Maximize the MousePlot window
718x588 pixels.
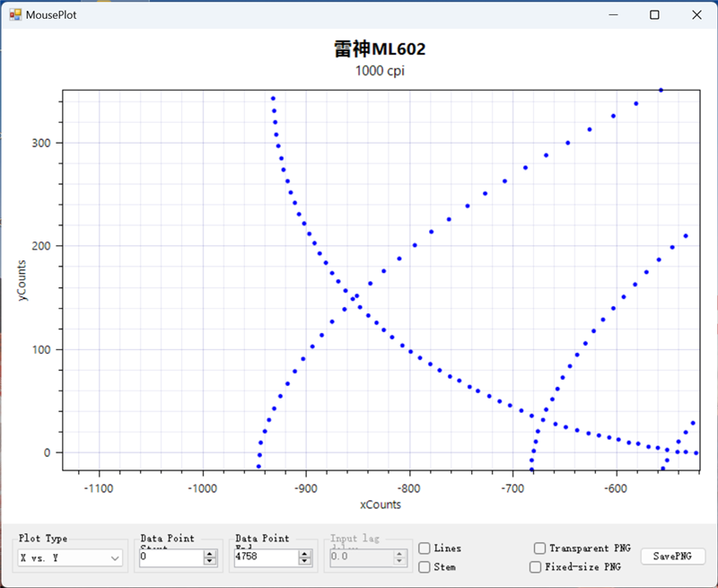click(x=655, y=14)
